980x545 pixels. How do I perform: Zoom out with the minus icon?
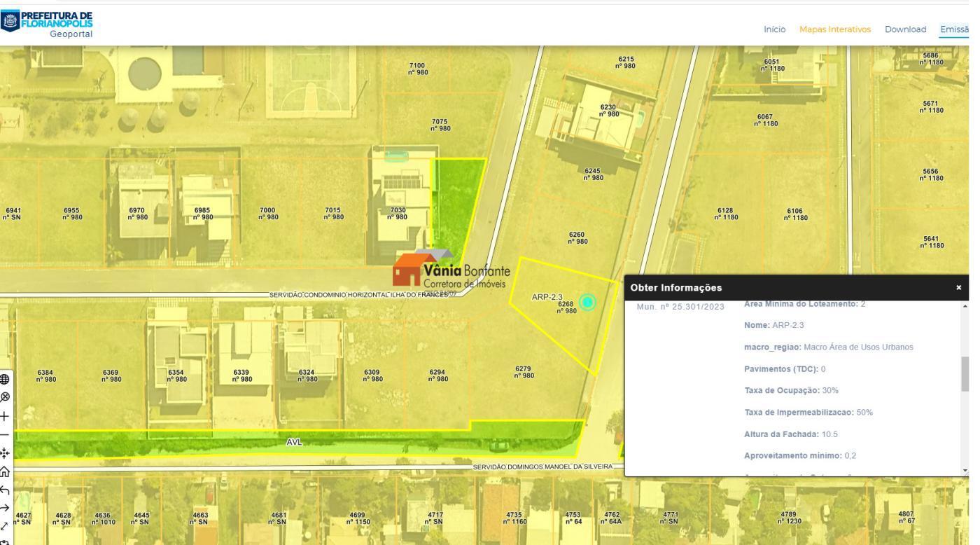[5, 434]
